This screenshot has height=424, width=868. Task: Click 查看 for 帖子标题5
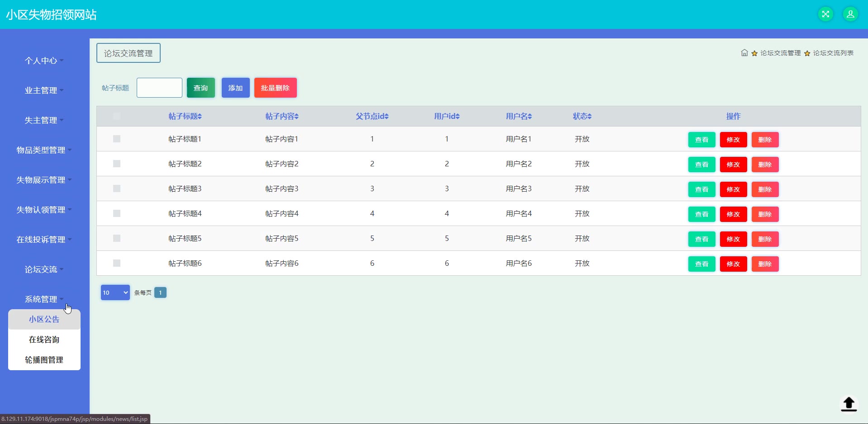tap(702, 239)
